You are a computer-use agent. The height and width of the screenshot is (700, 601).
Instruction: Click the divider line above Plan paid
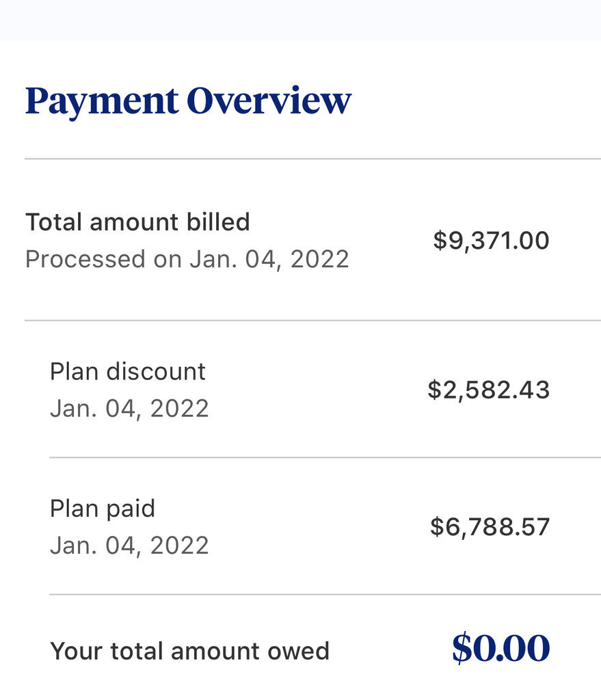pos(325,457)
